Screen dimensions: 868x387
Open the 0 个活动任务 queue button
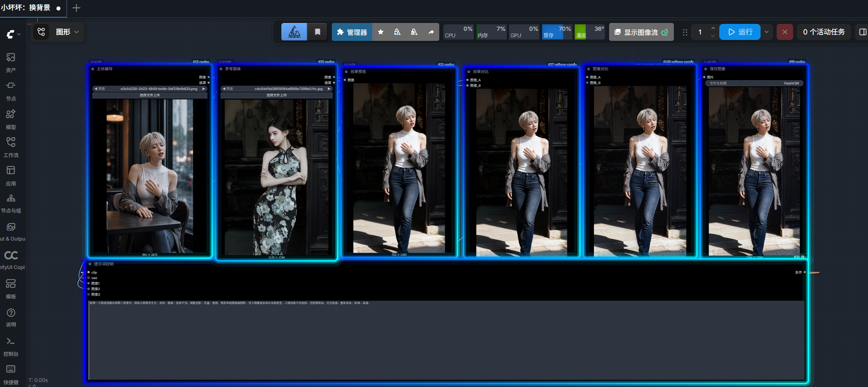824,32
